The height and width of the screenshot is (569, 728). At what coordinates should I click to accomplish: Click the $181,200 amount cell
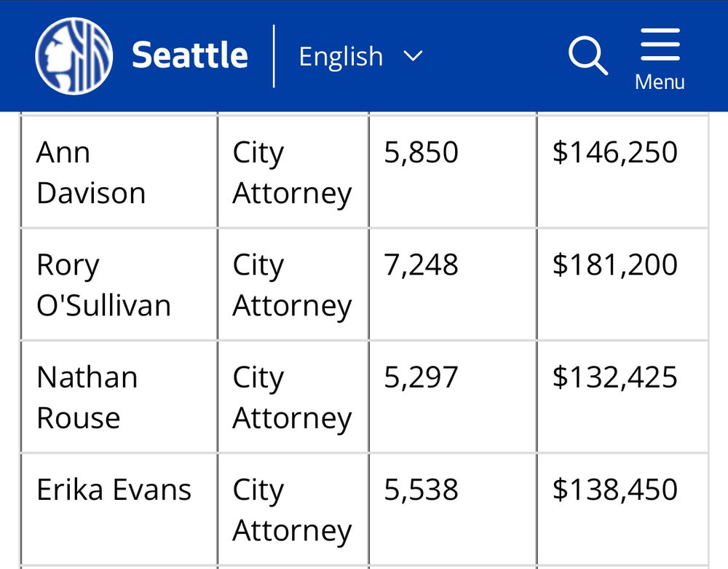622,285
